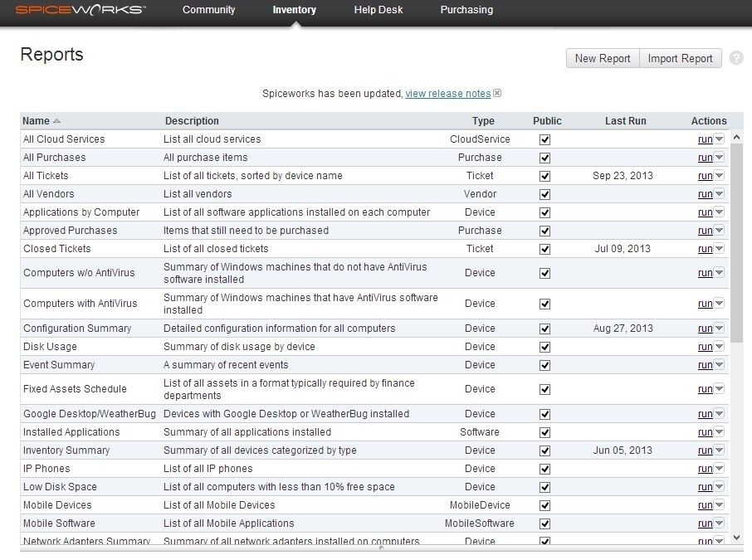Open the Community menu
752x560 pixels.
(x=208, y=11)
